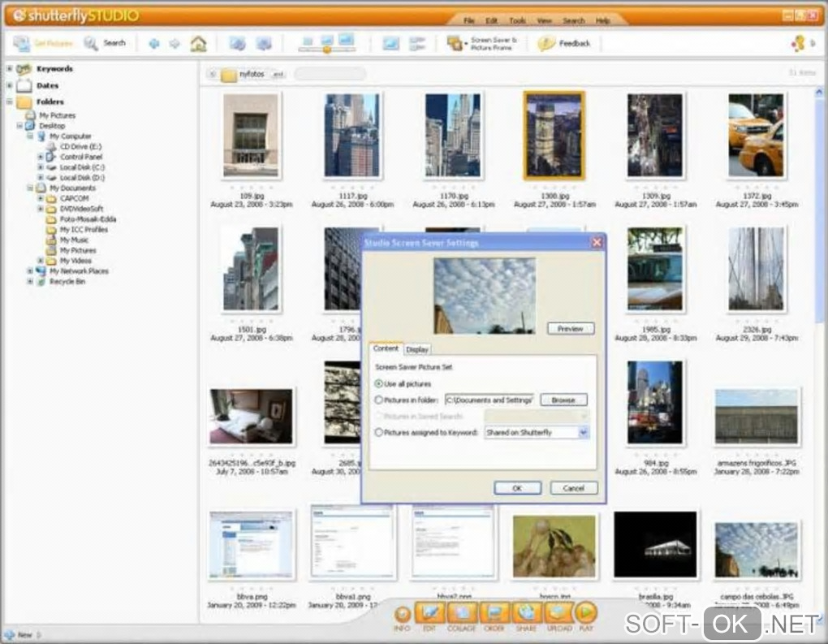Screen dimensions: 828x644
Task: Open the Feedback tool
Action: [565, 44]
